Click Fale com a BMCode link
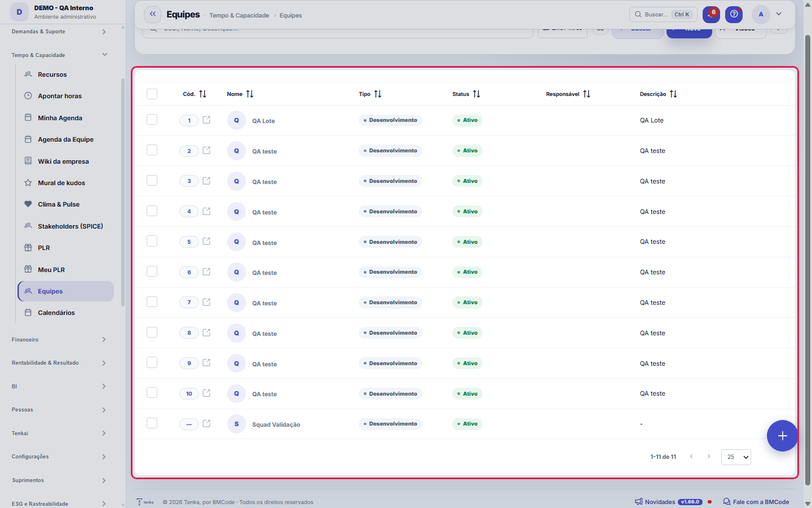 [756, 502]
